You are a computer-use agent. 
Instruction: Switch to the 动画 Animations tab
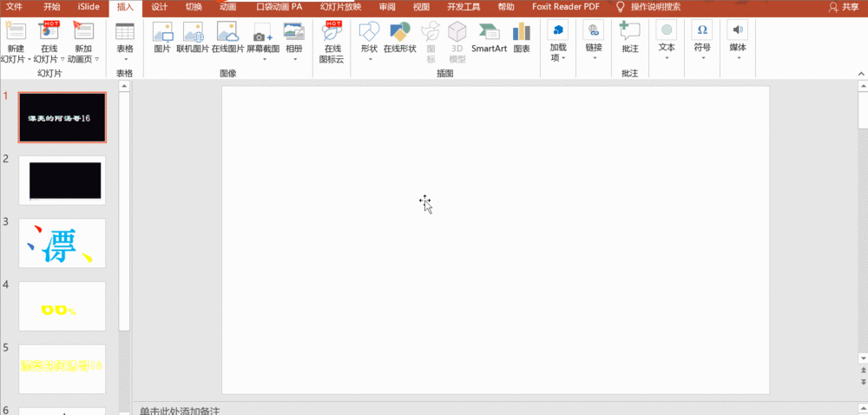point(227,7)
